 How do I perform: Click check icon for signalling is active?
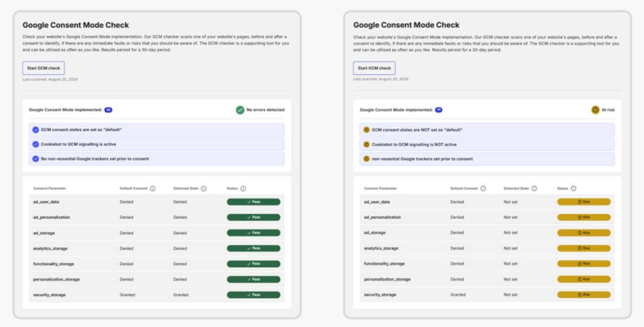point(36,144)
